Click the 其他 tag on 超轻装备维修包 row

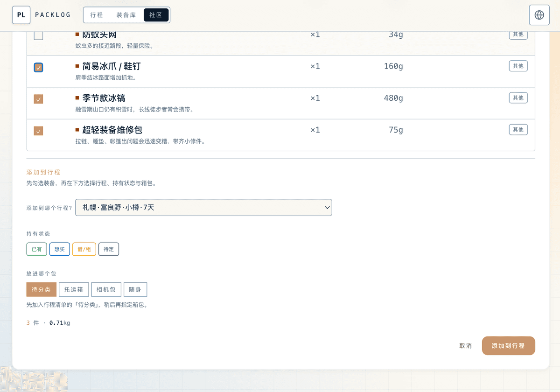tap(518, 129)
